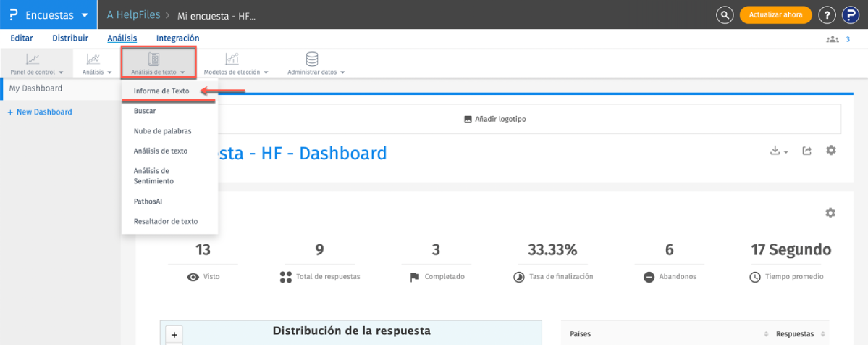Click the share export icon
The image size is (868, 345).
[807, 151]
